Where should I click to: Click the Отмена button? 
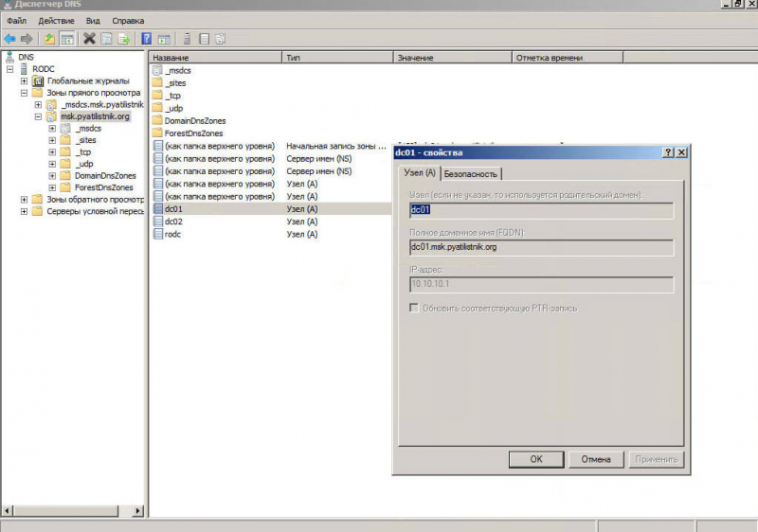(x=596, y=459)
